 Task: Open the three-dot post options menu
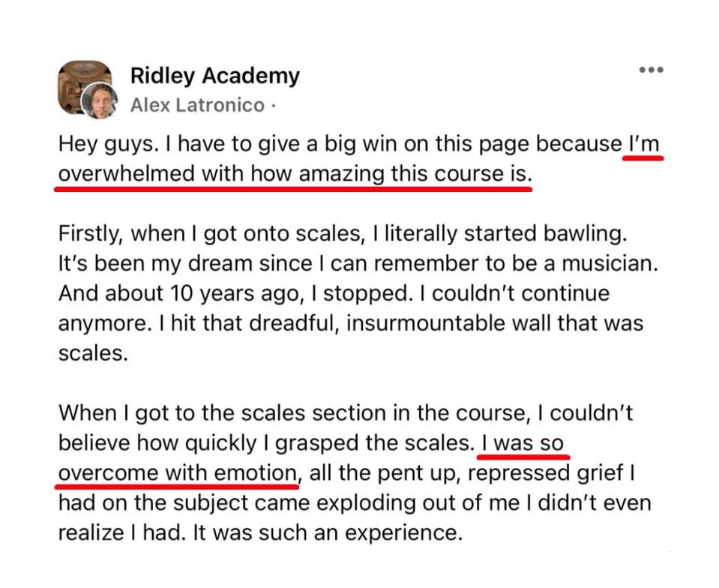(x=651, y=70)
